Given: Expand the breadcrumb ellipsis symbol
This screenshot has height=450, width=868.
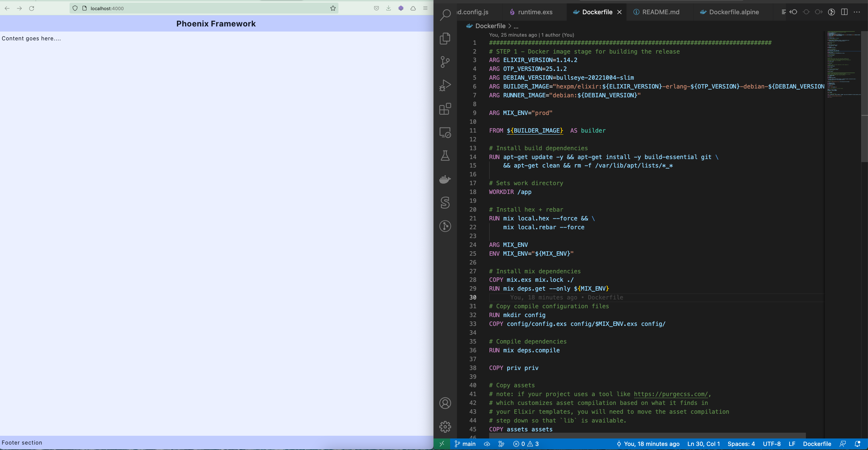Looking at the screenshot, I should tap(516, 26).
